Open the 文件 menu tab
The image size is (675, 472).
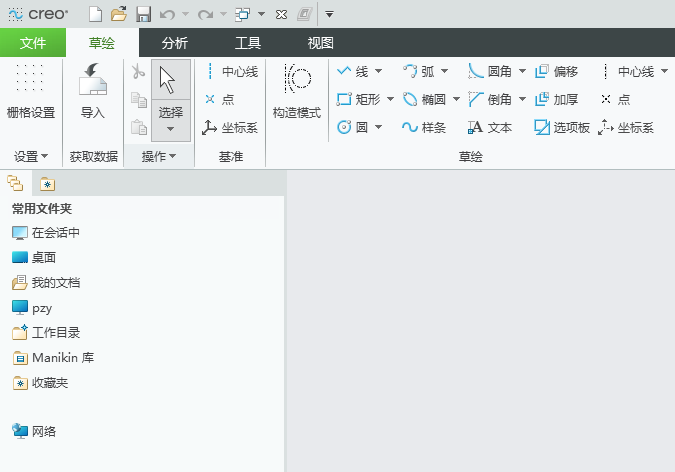pos(33,43)
